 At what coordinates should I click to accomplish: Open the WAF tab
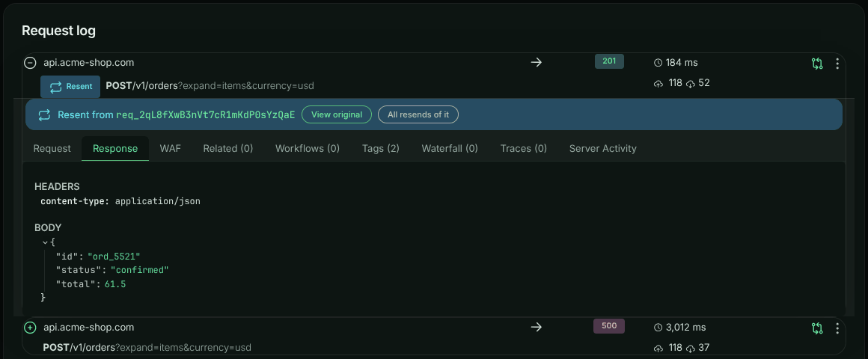pyautogui.click(x=171, y=148)
